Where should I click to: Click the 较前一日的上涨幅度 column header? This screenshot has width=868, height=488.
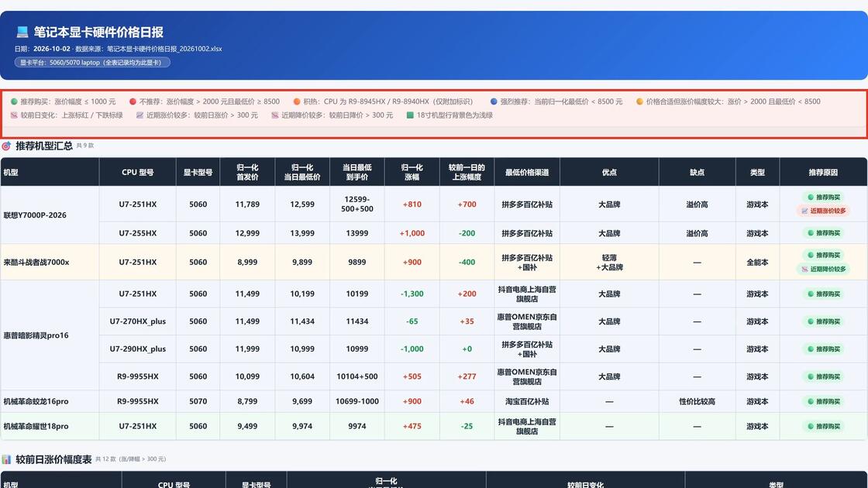coord(467,172)
